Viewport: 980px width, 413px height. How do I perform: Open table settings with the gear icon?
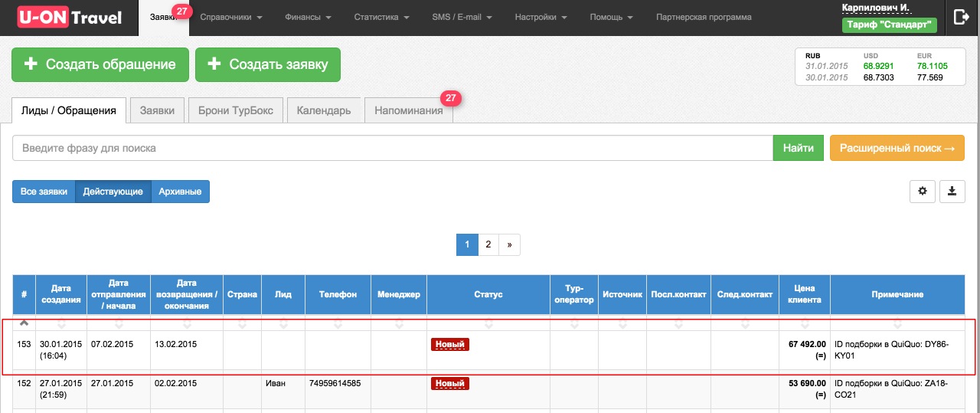[x=922, y=192]
